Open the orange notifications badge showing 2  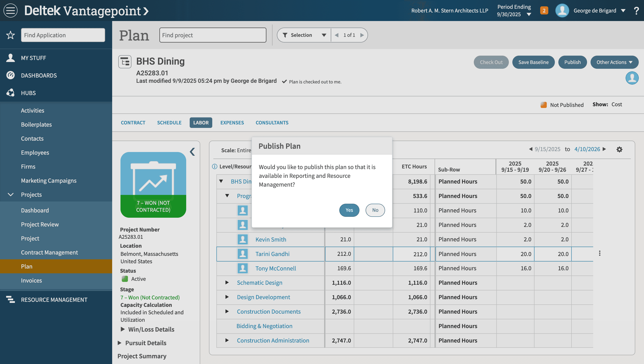[x=544, y=11]
